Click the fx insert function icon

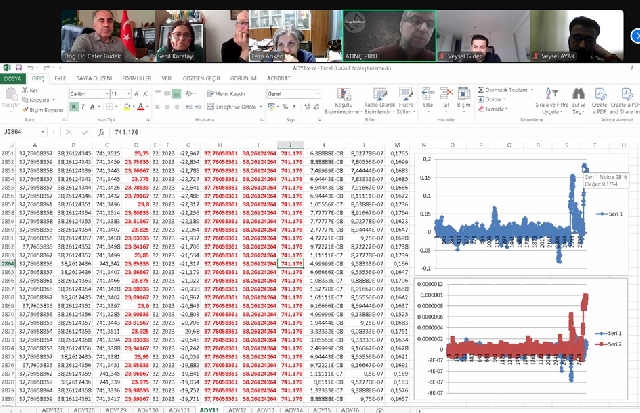[x=101, y=132]
